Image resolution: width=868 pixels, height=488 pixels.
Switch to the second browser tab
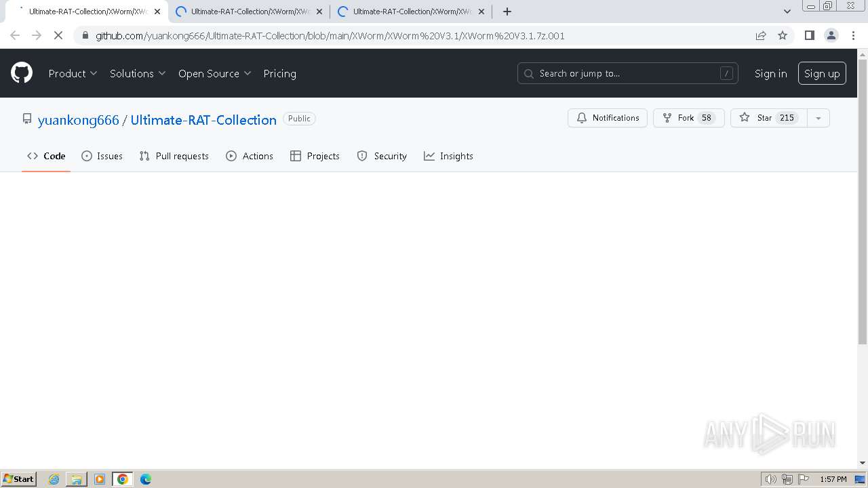pos(248,12)
